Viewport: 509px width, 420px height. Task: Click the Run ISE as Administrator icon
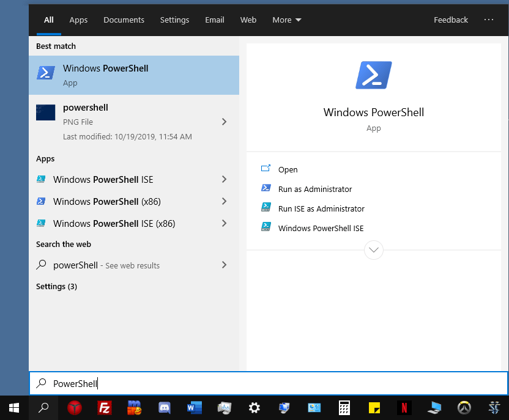click(x=266, y=208)
